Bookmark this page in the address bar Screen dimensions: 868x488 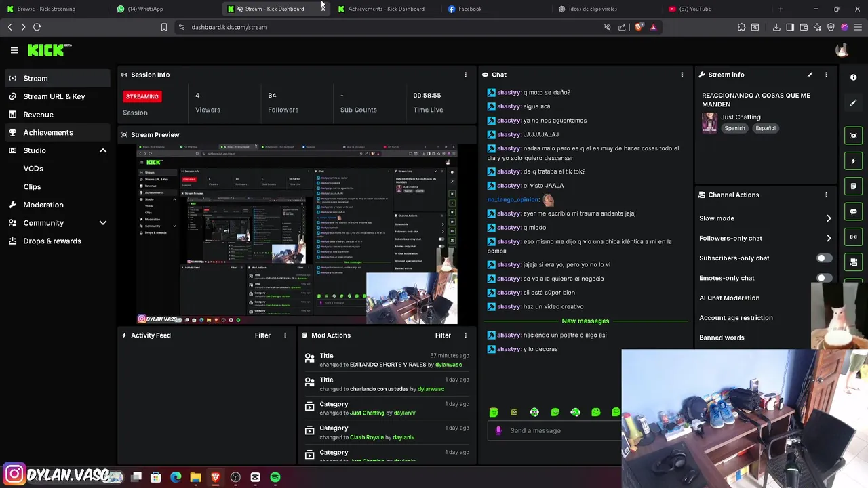click(163, 27)
